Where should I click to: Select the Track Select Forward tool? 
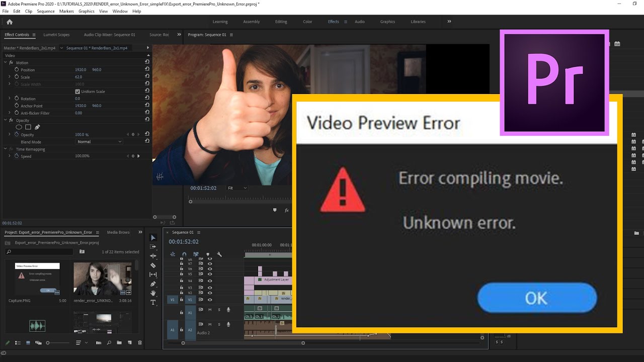point(153,247)
